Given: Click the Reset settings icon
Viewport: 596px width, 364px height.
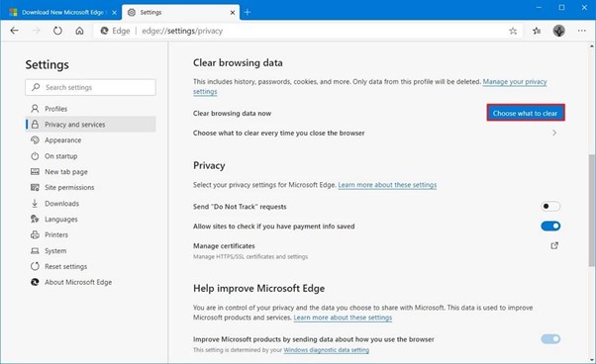Looking at the screenshot, I should [35, 266].
